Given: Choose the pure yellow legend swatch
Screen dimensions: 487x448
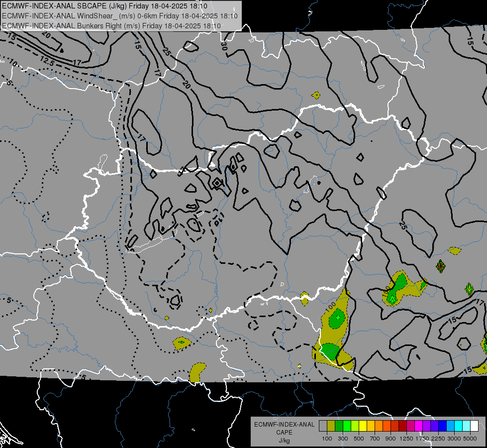Looking at the screenshot, I should click(x=363, y=426).
